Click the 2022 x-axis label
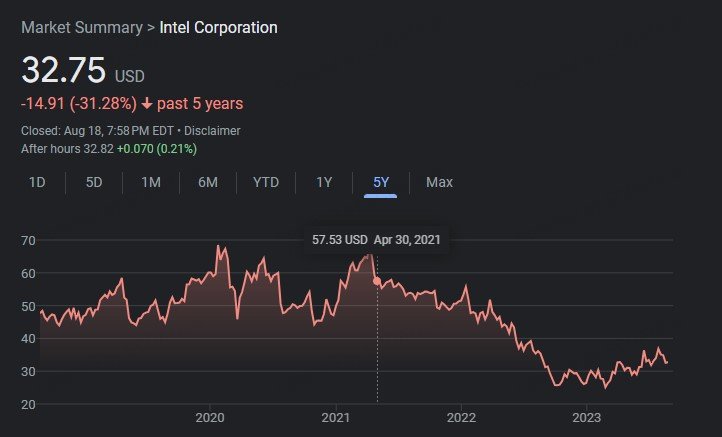This screenshot has height=437, width=722. tap(461, 417)
